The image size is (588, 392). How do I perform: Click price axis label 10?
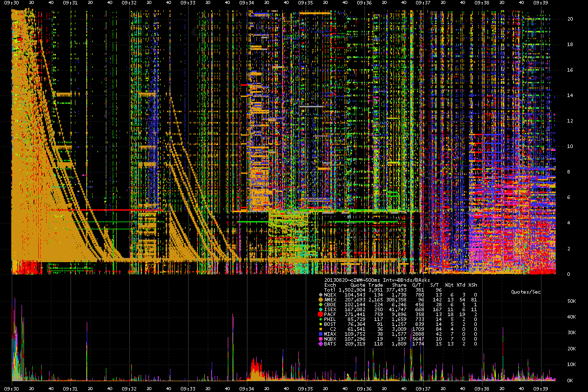pos(570,146)
